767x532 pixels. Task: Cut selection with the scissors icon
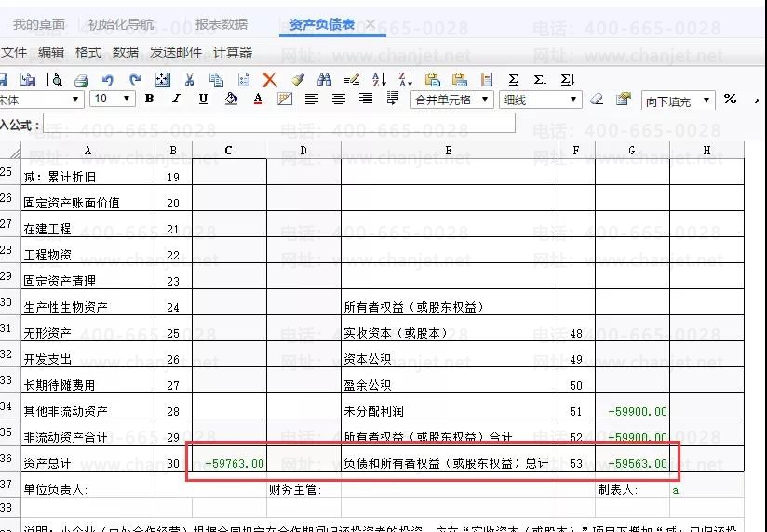(189, 79)
